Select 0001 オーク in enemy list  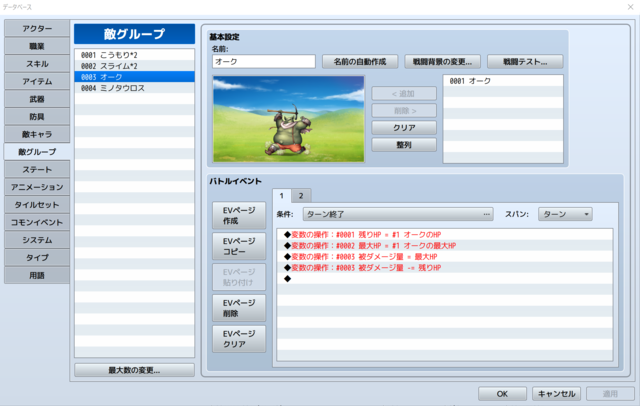pyautogui.click(x=503, y=81)
